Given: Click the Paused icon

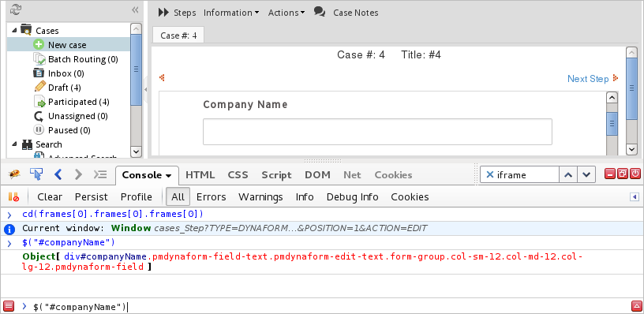Looking at the screenshot, I should [x=39, y=130].
